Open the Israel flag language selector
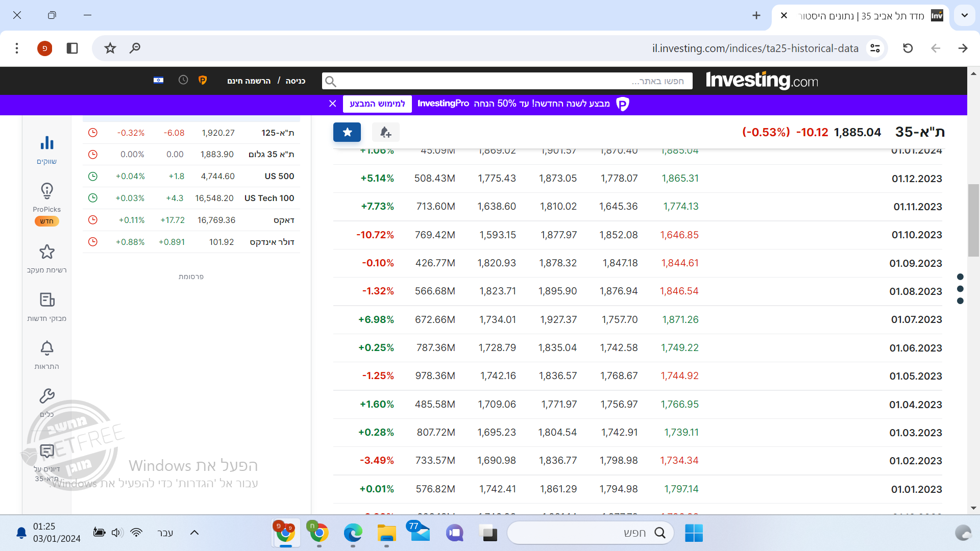 point(158,81)
